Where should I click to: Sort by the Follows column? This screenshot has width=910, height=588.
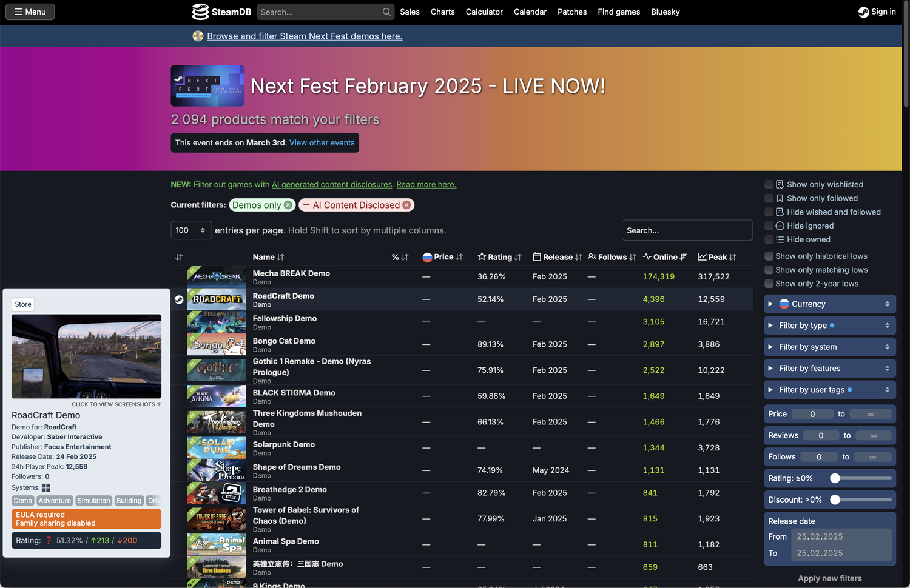click(x=612, y=257)
